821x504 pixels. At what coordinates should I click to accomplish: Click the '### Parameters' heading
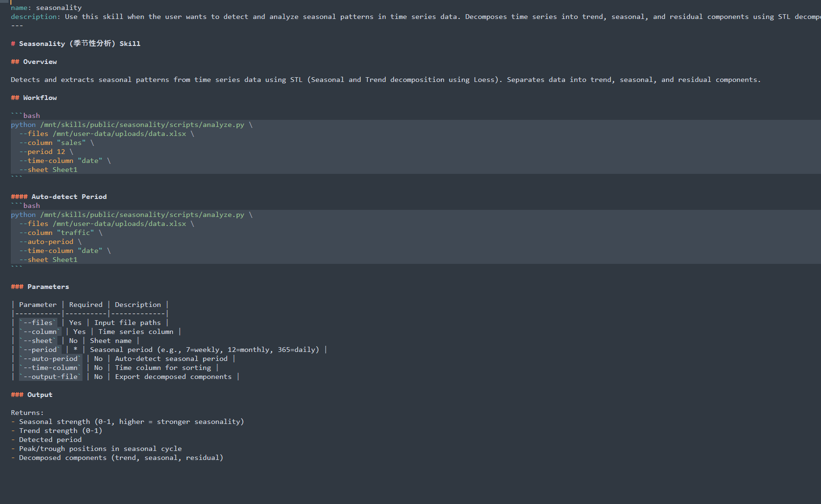(40, 287)
